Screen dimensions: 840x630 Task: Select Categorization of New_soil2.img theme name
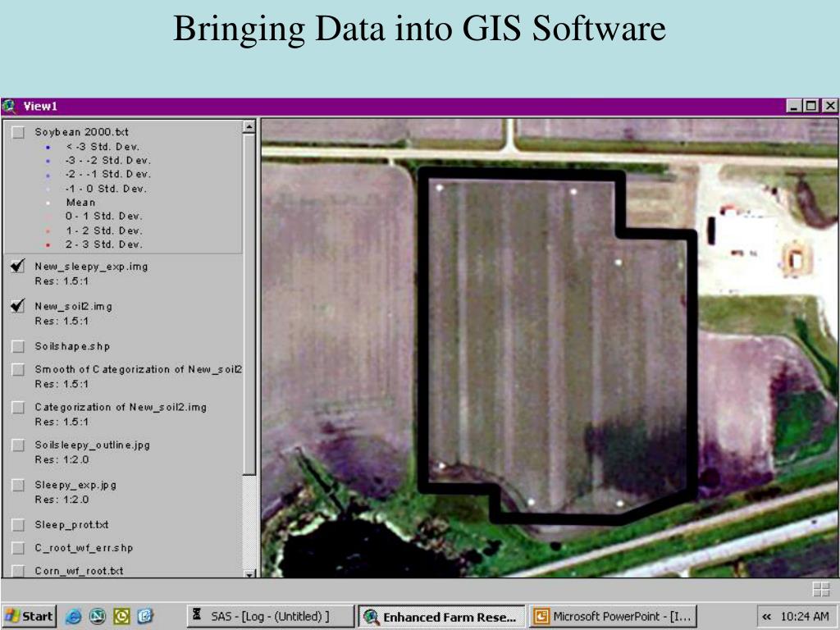(121, 407)
